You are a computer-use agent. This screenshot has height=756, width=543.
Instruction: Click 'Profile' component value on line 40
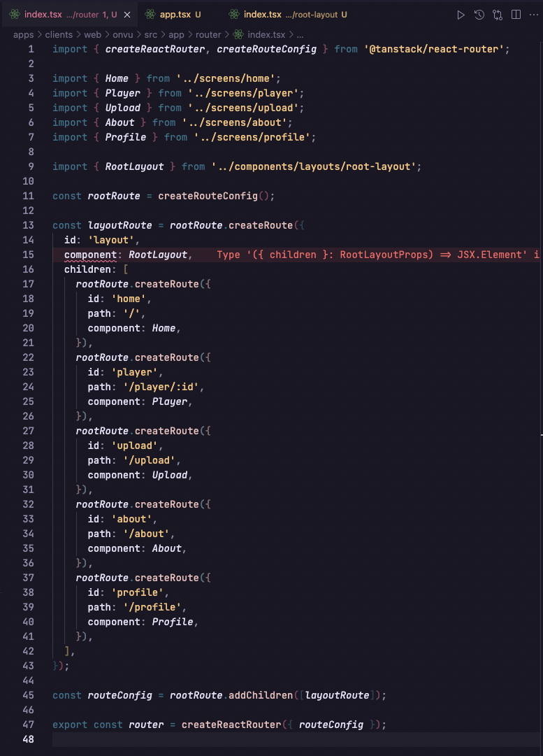click(x=173, y=622)
